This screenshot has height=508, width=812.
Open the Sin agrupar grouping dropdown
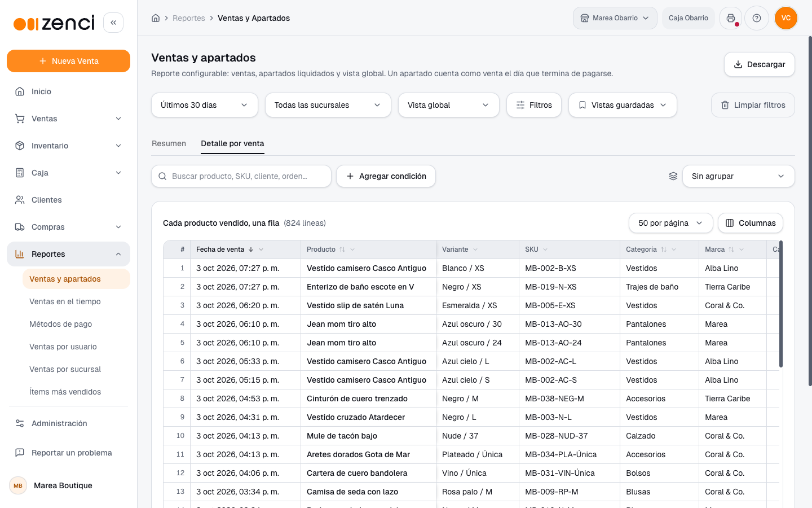click(739, 176)
